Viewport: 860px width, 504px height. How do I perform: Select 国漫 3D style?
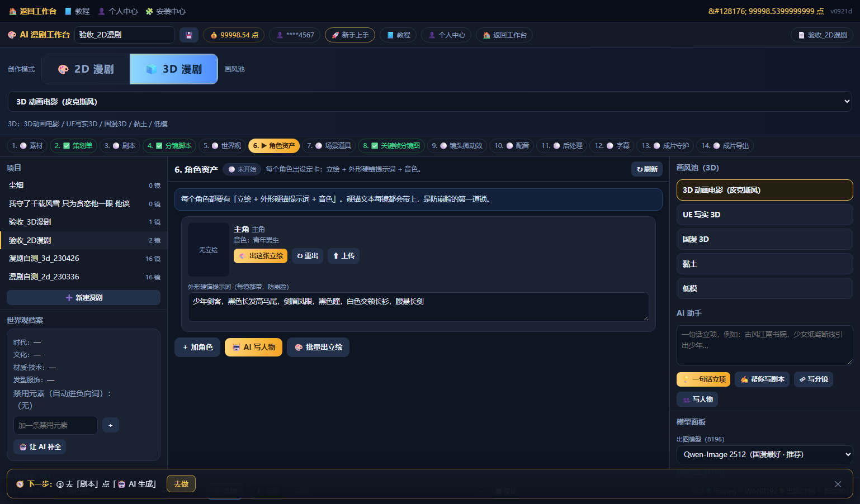(764, 239)
